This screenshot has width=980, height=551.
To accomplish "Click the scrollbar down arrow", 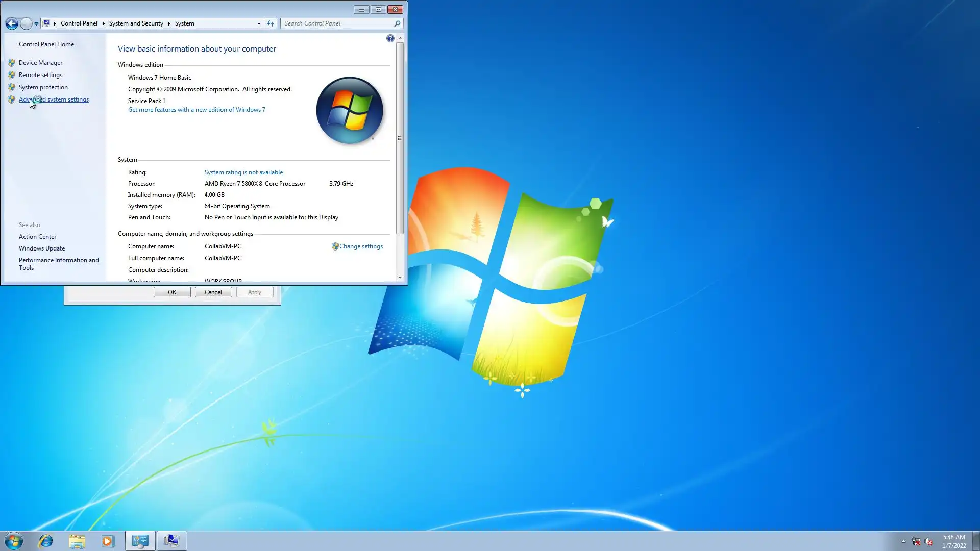I will pyautogui.click(x=400, y=278).
